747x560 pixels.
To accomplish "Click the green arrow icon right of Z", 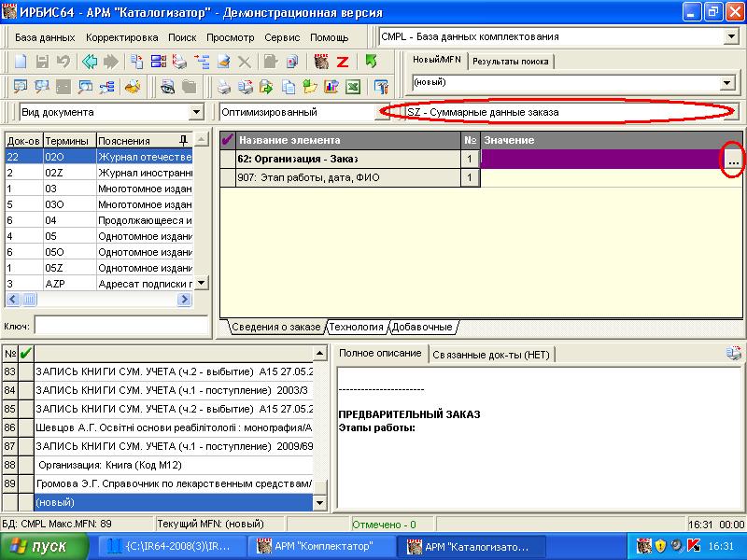I will (371, 62).
